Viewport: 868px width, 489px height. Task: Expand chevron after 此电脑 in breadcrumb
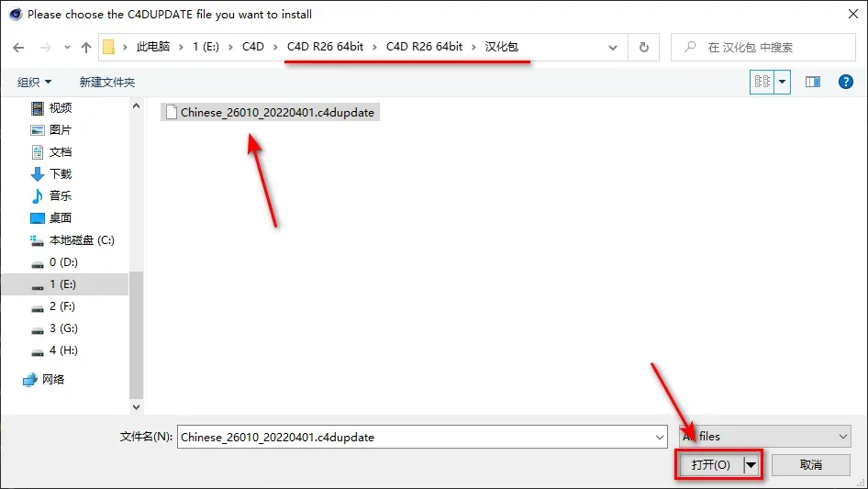tap(181, 48)
